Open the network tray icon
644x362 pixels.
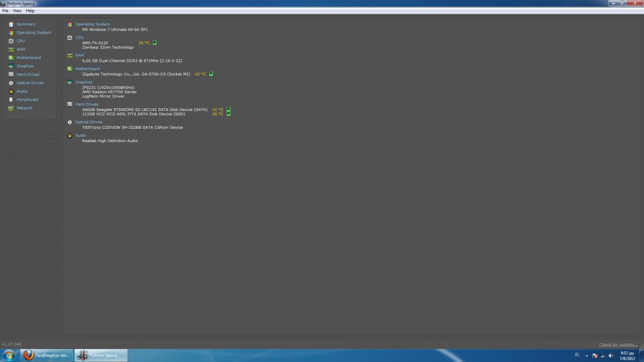tap(603, 356)
